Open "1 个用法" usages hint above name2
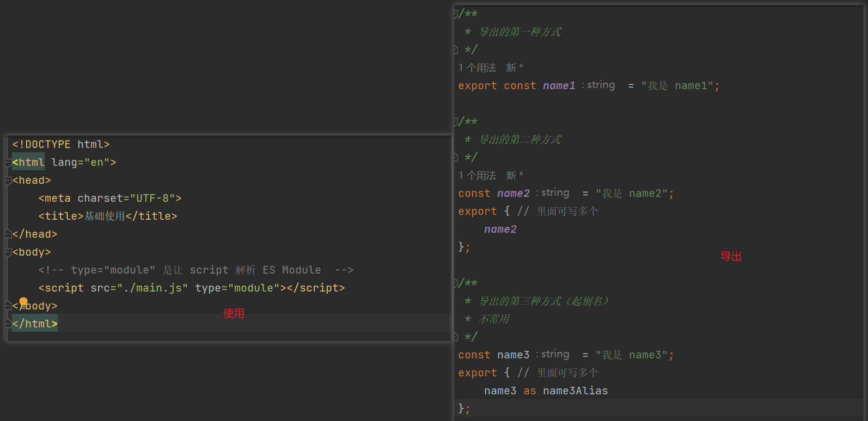The width and height of the screenshot is (868, 421). 477,175
